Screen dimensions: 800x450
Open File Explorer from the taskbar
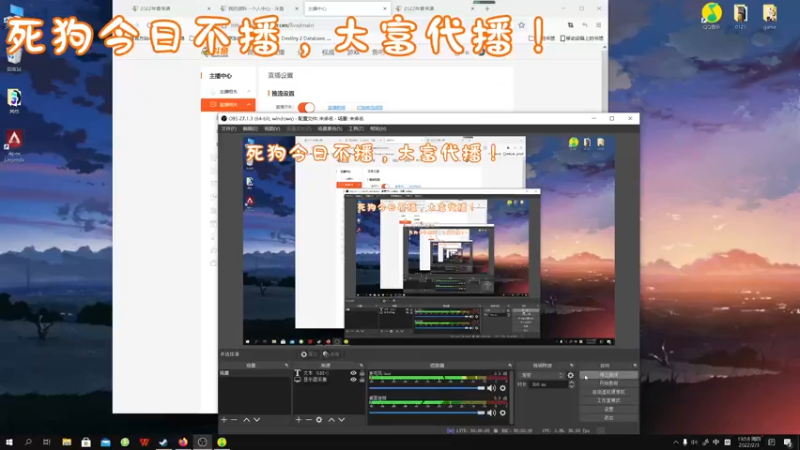(66, 442)
